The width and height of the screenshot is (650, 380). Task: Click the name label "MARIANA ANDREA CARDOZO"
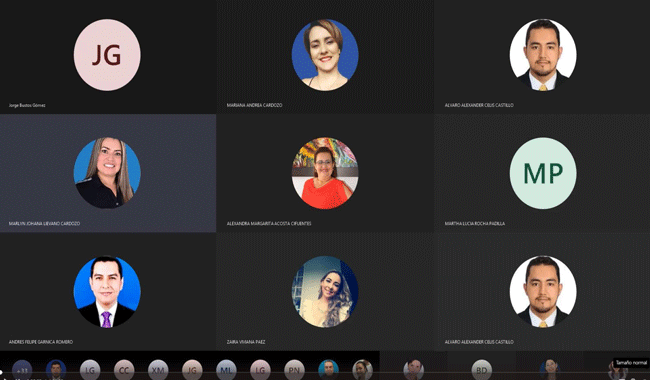(x=254, y=105)
